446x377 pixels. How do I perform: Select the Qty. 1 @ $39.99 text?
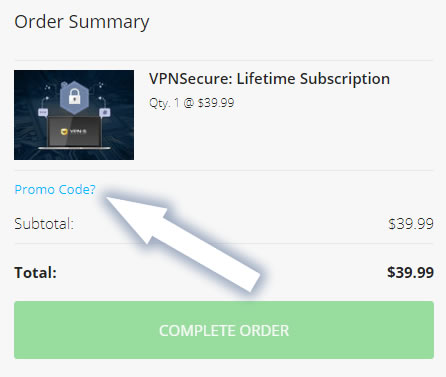coord(192,103)
